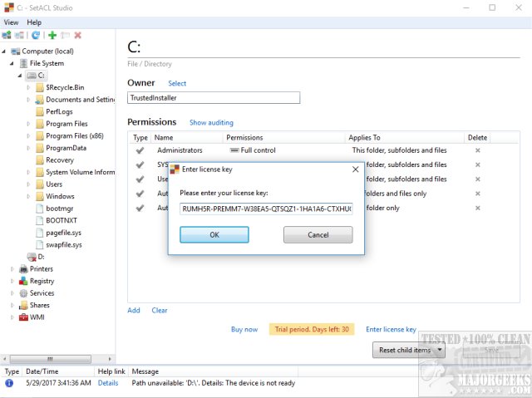This screenshot has width=532, height=398.
Task: Collapse the File System node
Action: click(12, 63)
